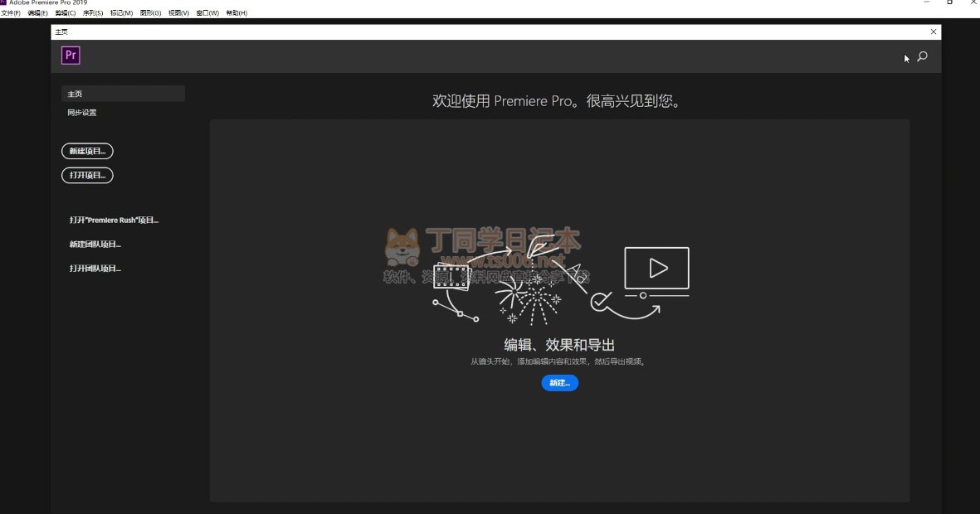Click the 打开"Premiere Rush"项目... link
980x514 pixels.
coord(114,221)
